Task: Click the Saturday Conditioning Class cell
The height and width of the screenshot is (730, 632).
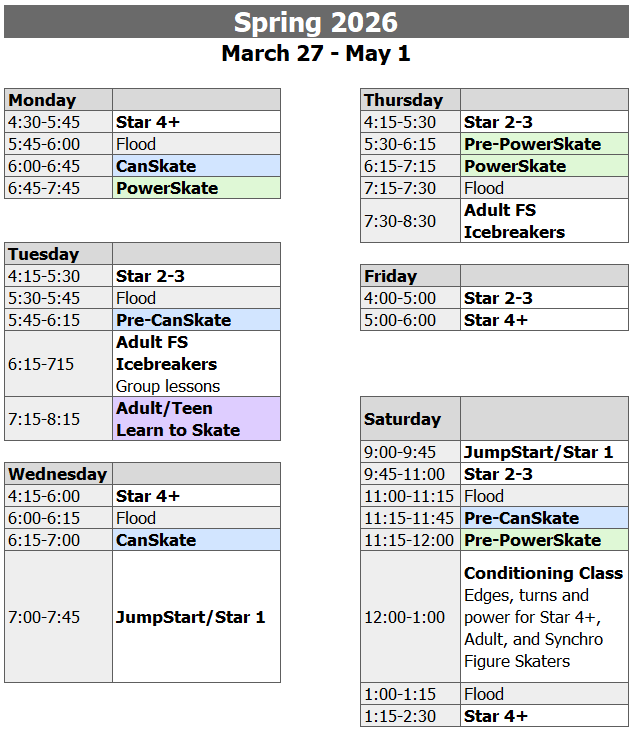Action: tap(544, 617)
